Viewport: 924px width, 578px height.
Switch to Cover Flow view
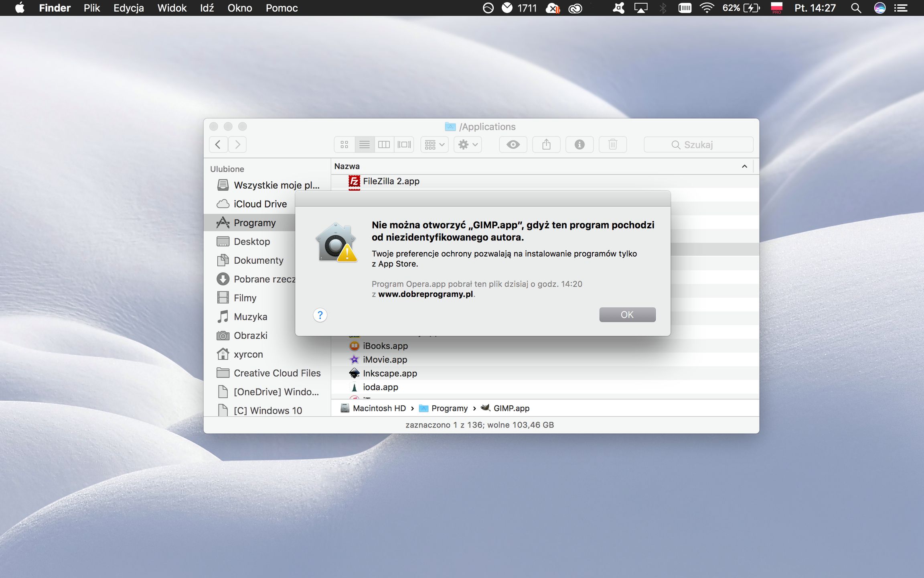click(x=404, y=144)
